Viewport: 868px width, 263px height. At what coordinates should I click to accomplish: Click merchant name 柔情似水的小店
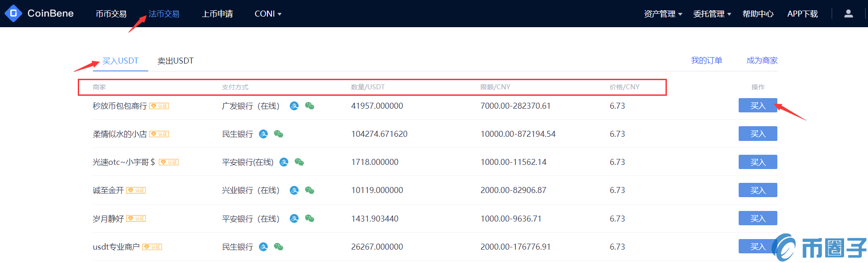pyautogui.click(x=120, y=134)
